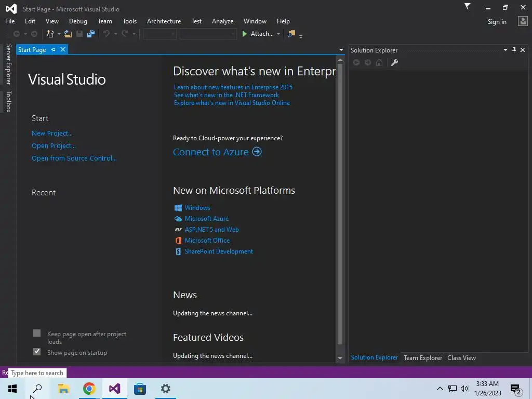Switch to the Team Explorer tab

(x=423, y=357)
